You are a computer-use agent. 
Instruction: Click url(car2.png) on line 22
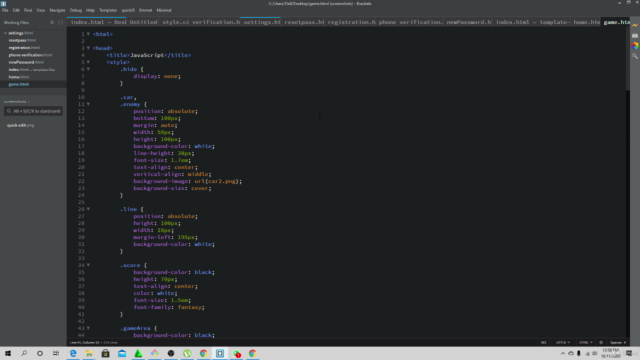[217, 181]
